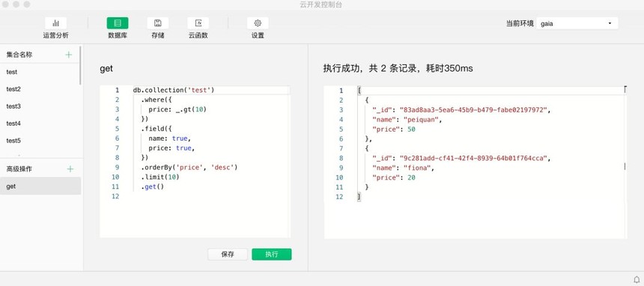
Task: Click the .get() code line
Action: tap(152, 186)
